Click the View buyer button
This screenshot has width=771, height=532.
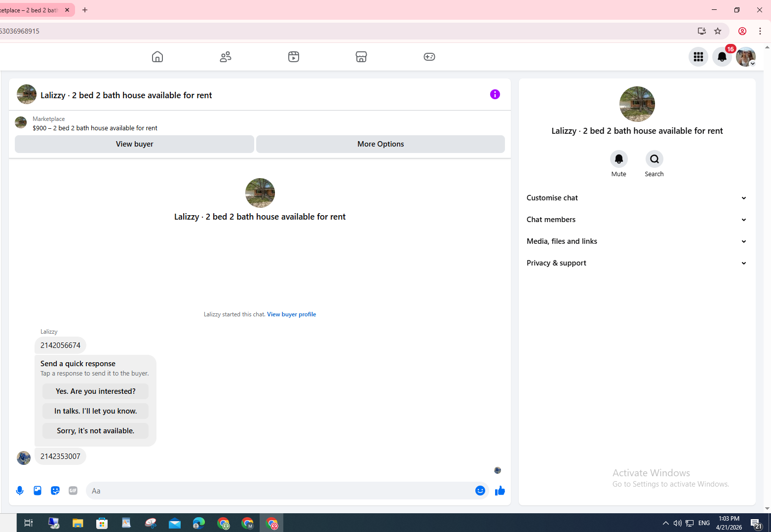[x=134, y=144]
